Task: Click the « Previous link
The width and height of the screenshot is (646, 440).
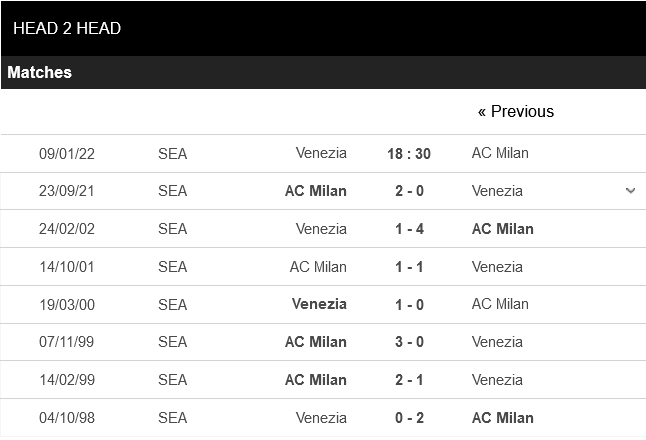Action: [515, 112]
